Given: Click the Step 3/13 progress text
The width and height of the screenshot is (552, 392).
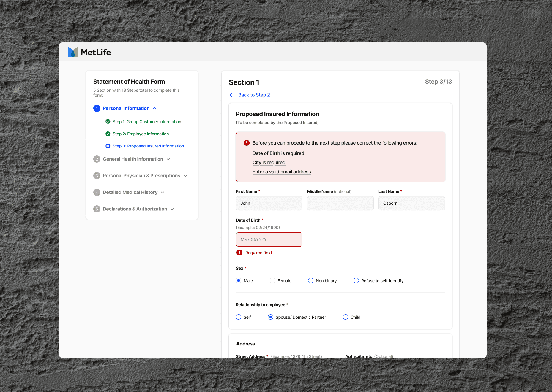Looking at the screenshot, I should pos(439,82).
